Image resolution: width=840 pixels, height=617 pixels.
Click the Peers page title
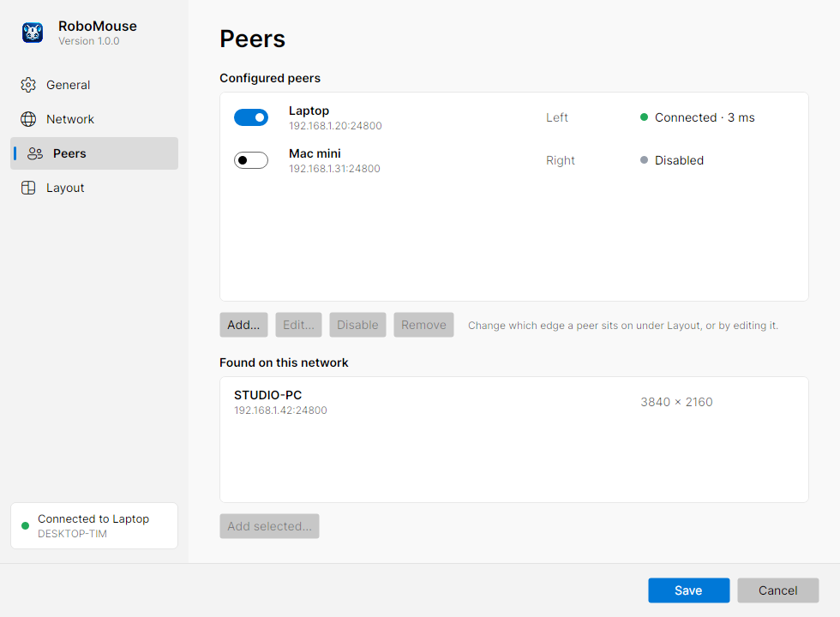(x=252, y=39)
